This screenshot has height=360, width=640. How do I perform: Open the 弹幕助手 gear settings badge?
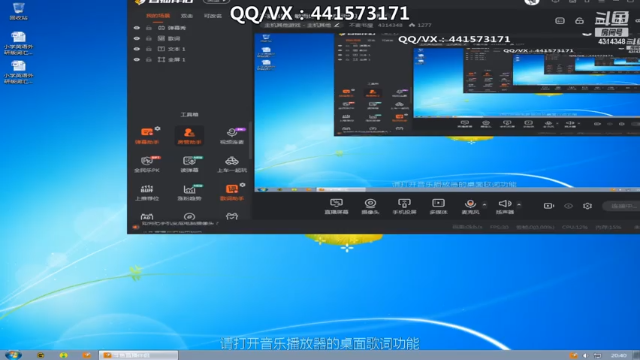pos(158,129)
